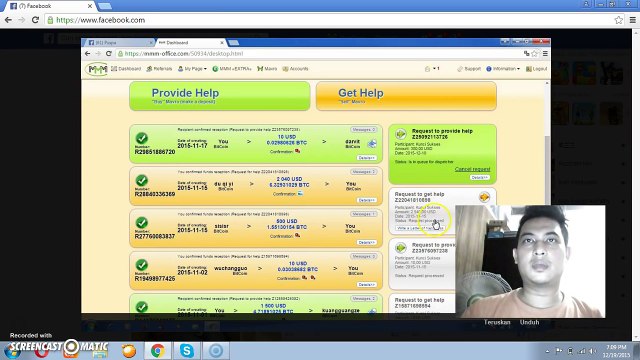The image size is (640, 360).
Task: Click the Teruskan button
Action: click(x=497, y=322)
